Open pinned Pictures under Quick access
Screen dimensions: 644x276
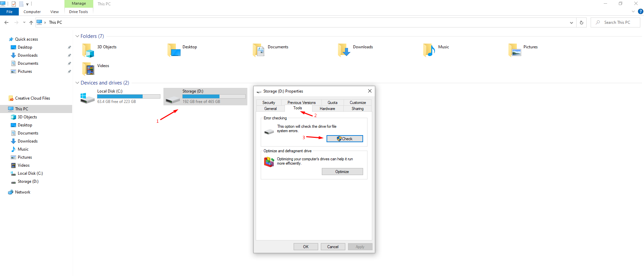tap(25, 71)
